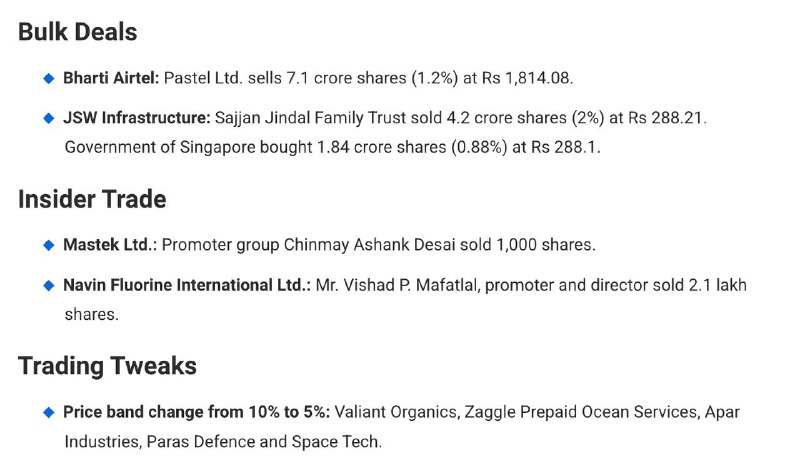The width and height of the screenshot is (800, 469).
Task: Click the diamond bullet beside Bharti Airtel
Action: (x=49, y=79)
